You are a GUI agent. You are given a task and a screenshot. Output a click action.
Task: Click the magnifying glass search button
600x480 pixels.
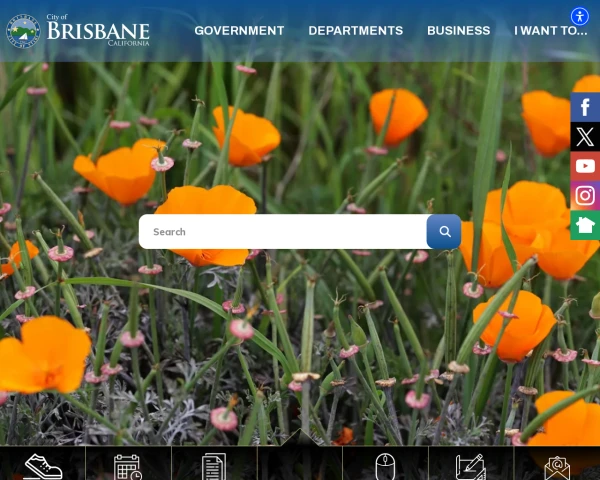coord(444,232)
